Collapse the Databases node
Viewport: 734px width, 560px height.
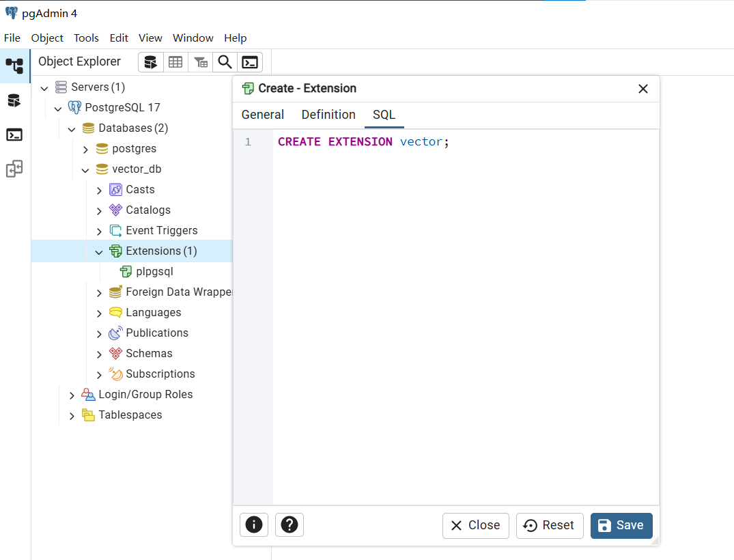[x=72, y=129]
